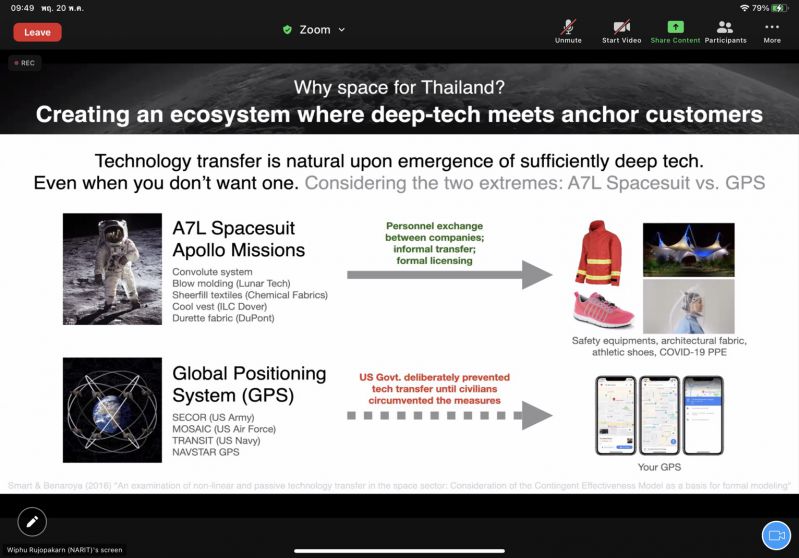Viewport: 799px width, 558px height.
Task: Click the pink athletic shoe image
Action: [603, 309]
